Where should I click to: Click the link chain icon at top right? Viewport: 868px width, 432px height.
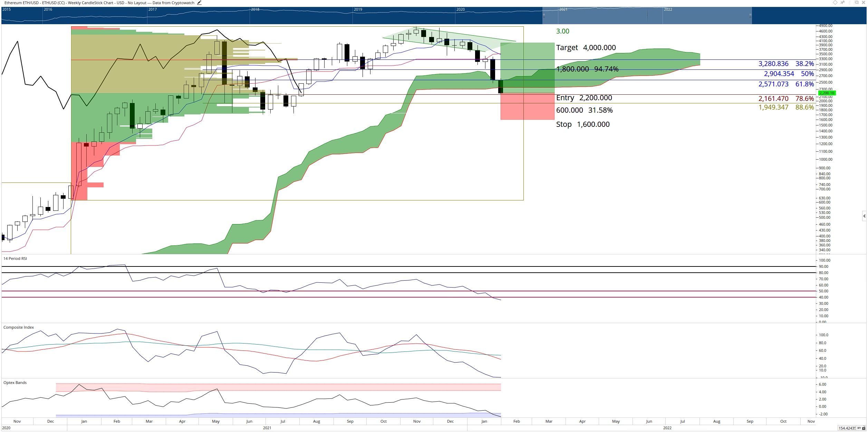tap(849, 2)
